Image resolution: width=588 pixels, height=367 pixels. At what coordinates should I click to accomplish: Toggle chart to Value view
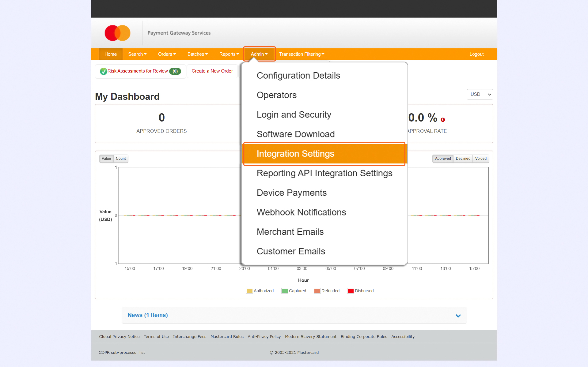point(106,159)
